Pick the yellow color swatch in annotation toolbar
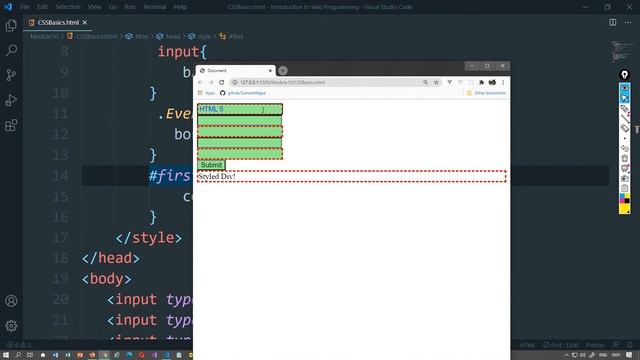Screen dimensions: 640x360 pos(624,208)
